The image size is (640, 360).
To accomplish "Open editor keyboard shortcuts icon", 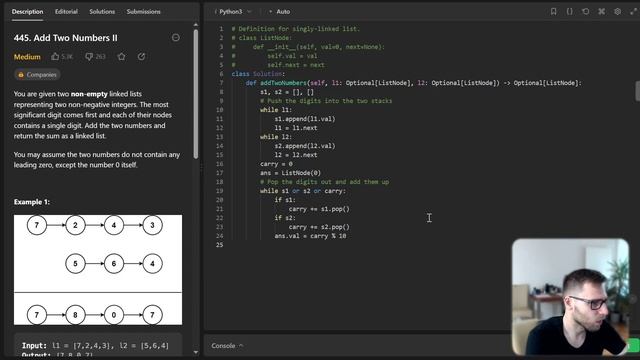I will pyautogui.click(x=601, y=11).
